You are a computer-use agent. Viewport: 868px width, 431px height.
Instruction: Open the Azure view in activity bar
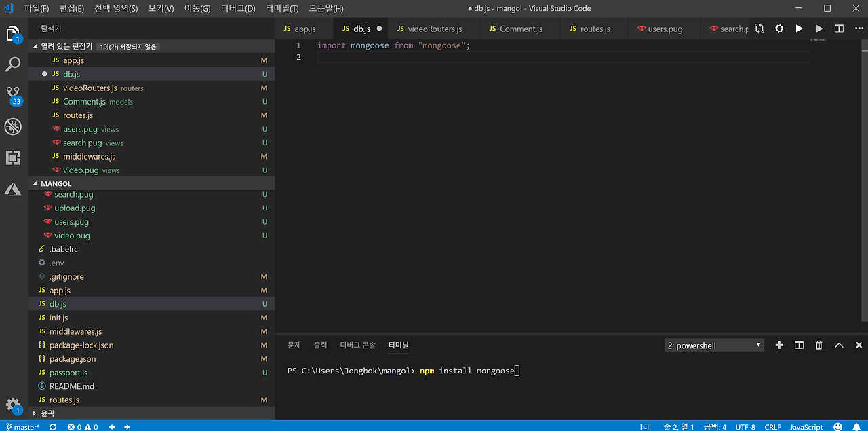pos(13,189)
